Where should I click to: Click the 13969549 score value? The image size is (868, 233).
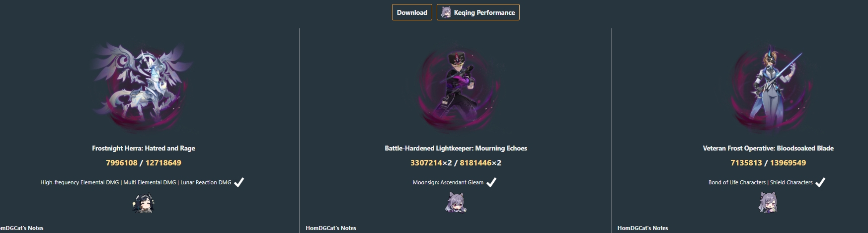788,162
